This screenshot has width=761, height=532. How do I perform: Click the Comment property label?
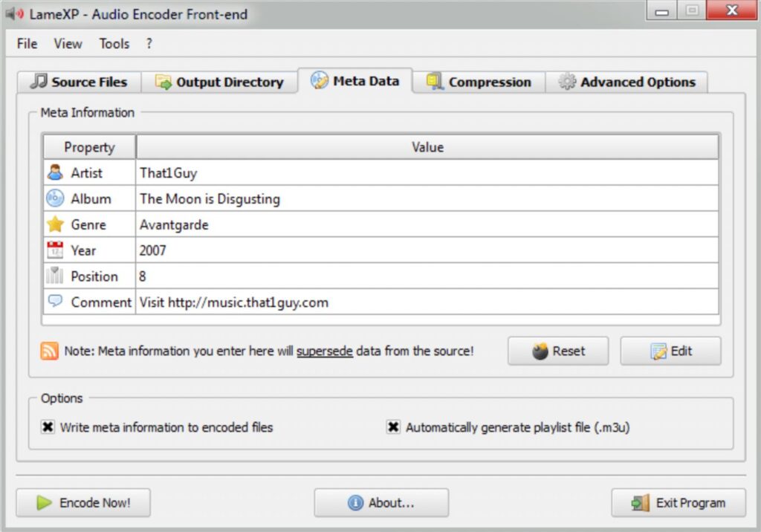101,302
